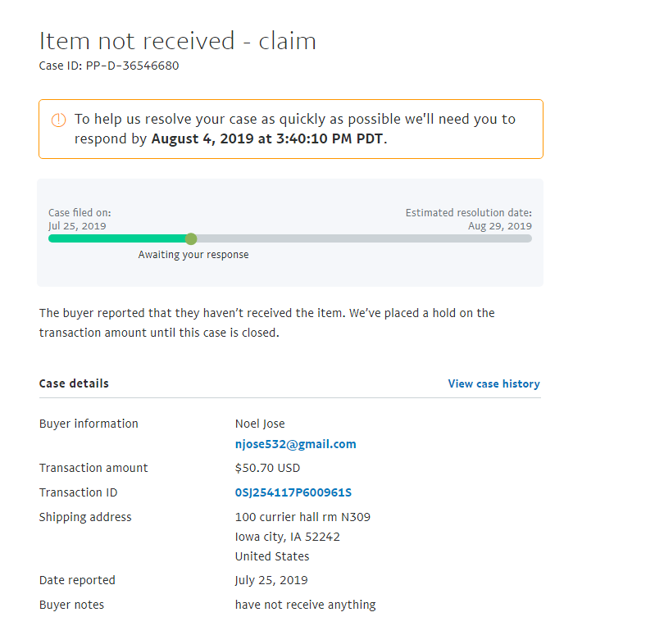The image size is (664, 644).
Task: Open transaction ID 0SJ254117P600961S
Action: 293,492
